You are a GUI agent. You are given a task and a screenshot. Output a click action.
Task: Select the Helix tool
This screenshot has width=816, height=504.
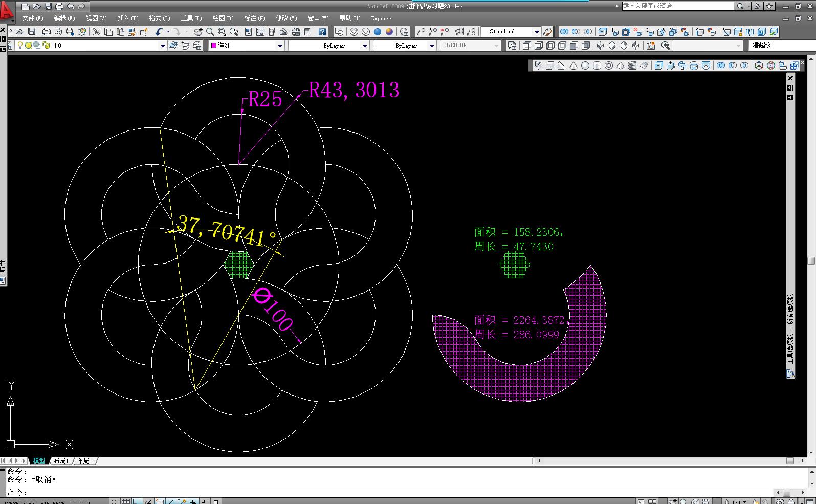coord(632,65)
